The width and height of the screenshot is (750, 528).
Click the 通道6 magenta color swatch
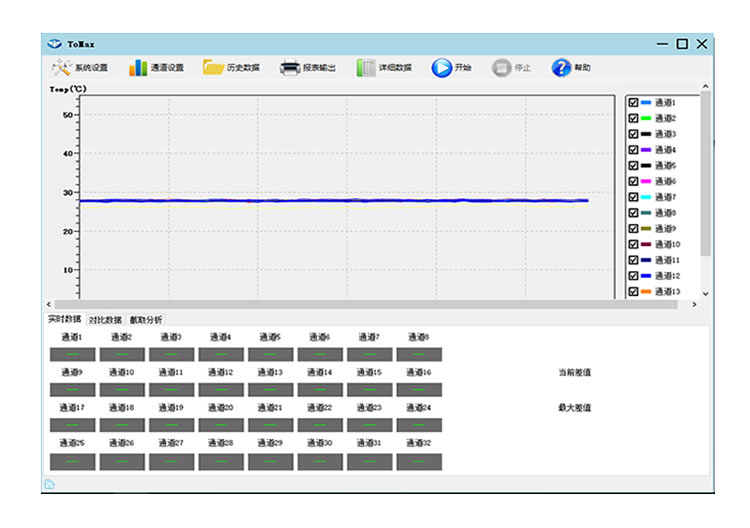click(646, 181)
